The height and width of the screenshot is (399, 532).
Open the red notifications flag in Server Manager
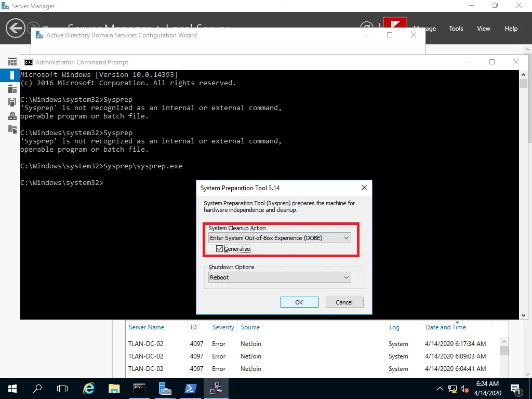395,22
